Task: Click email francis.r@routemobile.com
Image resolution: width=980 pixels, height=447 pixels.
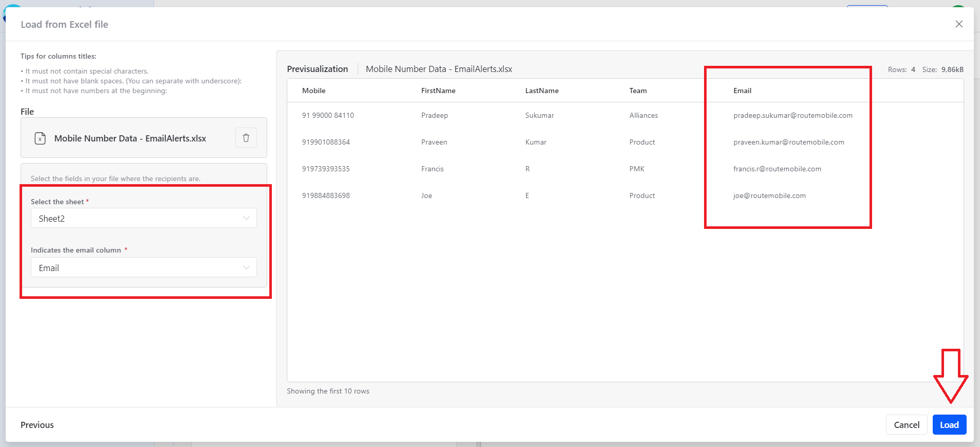Action: pyautogui.click(x=777, y=169)
